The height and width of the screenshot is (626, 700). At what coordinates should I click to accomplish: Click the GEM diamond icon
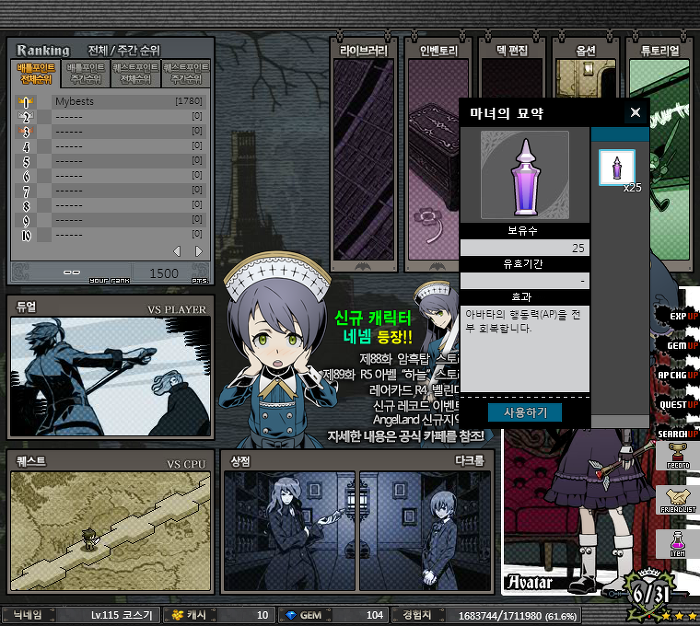[291, 615]
